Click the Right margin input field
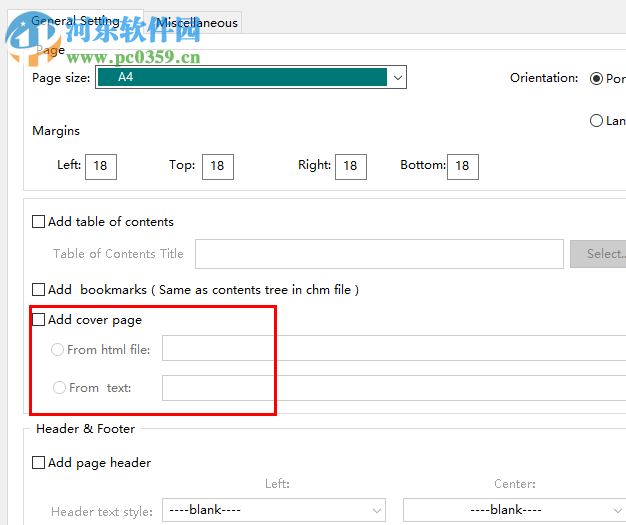The height and width of the screenshot is (525, 626). pyautogui.click(x=351, y=166)
